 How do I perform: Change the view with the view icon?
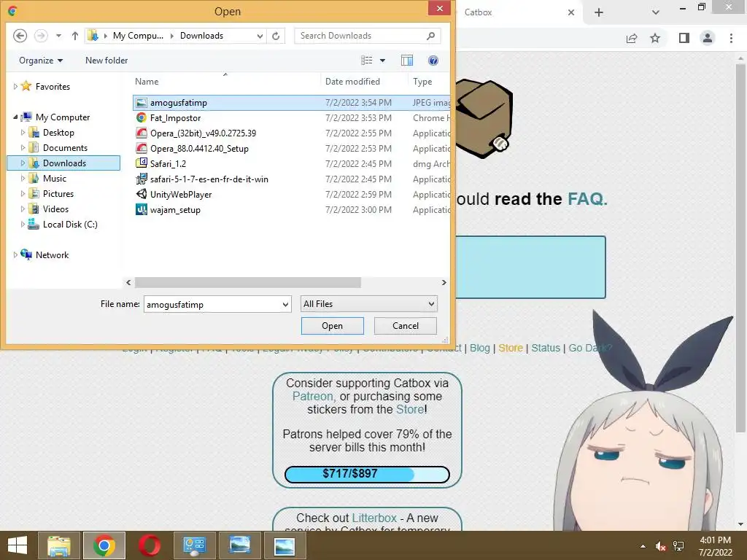(x=367, y=61)
